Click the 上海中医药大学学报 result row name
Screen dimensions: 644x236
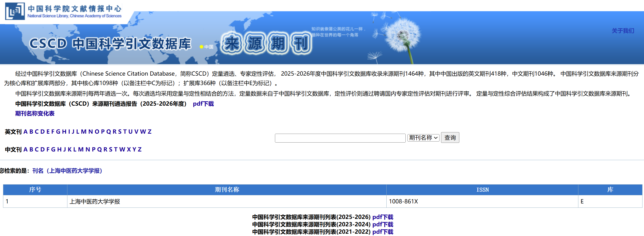95,202
